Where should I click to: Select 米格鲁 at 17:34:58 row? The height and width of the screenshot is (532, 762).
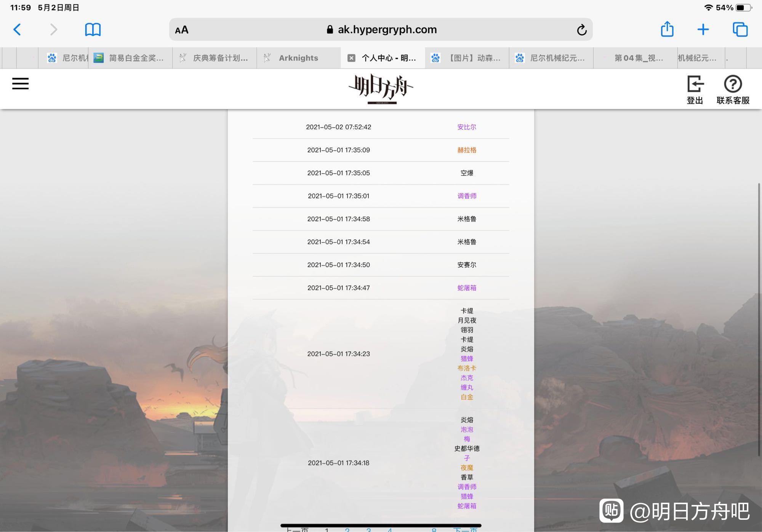click(467, 219)
